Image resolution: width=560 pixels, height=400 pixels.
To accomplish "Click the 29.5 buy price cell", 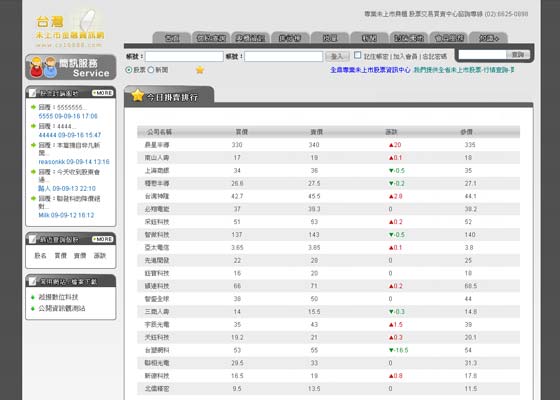I will tap(237, 363).
